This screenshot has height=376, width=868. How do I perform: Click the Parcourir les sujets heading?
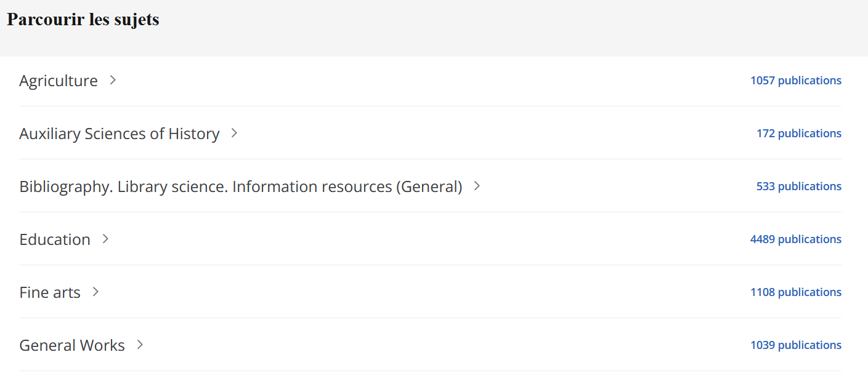coord(83,20)
